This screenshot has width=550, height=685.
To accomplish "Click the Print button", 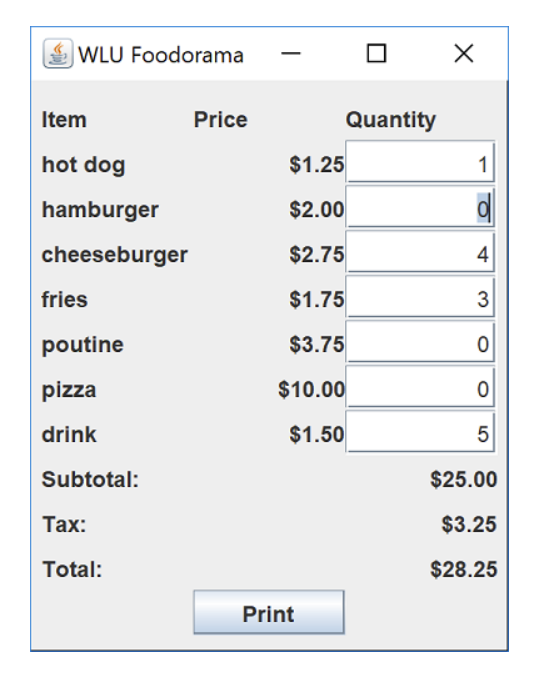I will [269, 612].
